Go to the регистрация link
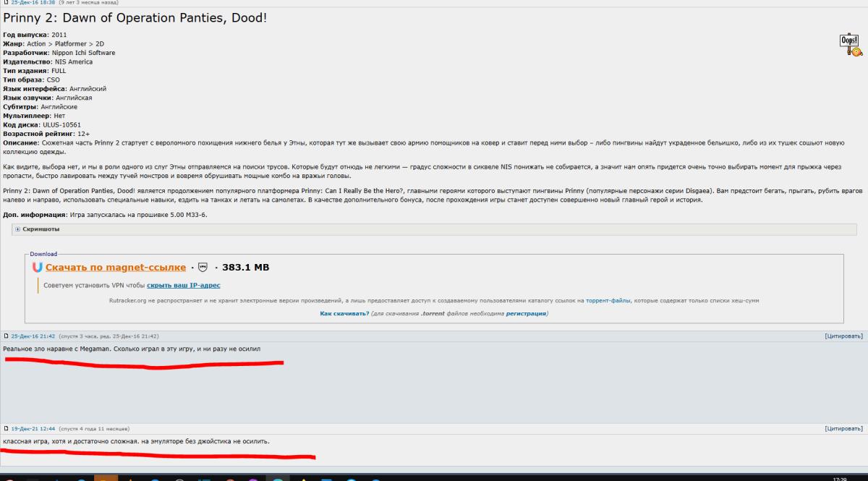This screenshot has width=868, height=481. click(x=526, y=314)
